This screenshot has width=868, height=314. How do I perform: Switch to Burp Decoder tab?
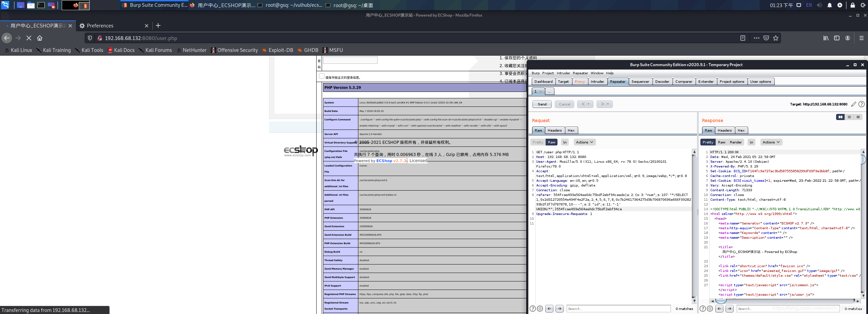pos(662,81)
